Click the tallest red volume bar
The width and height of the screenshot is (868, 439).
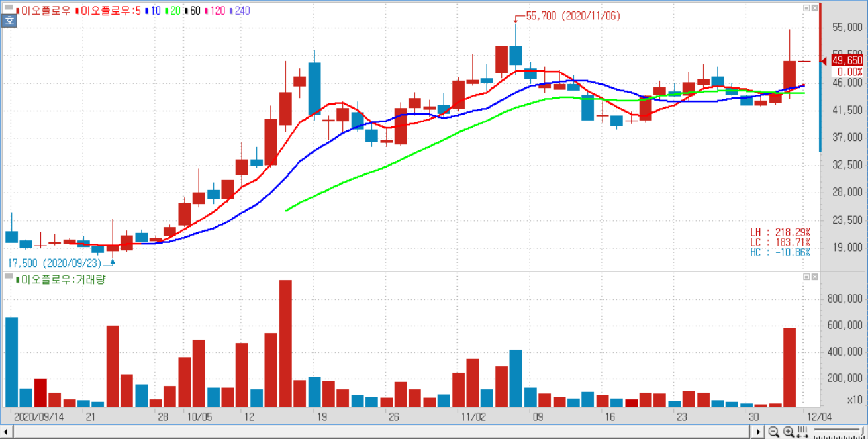coord(286,343)
